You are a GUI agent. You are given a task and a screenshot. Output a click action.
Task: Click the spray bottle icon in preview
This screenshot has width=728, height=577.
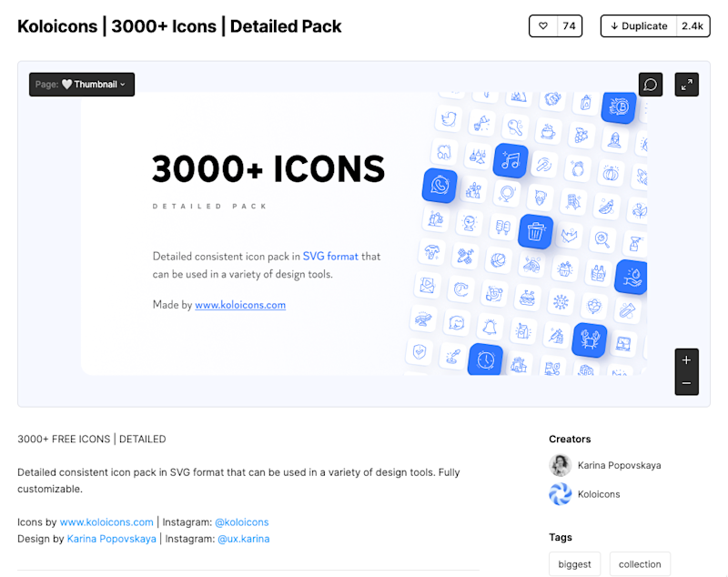pyautogui.click(x=635, y=243)
